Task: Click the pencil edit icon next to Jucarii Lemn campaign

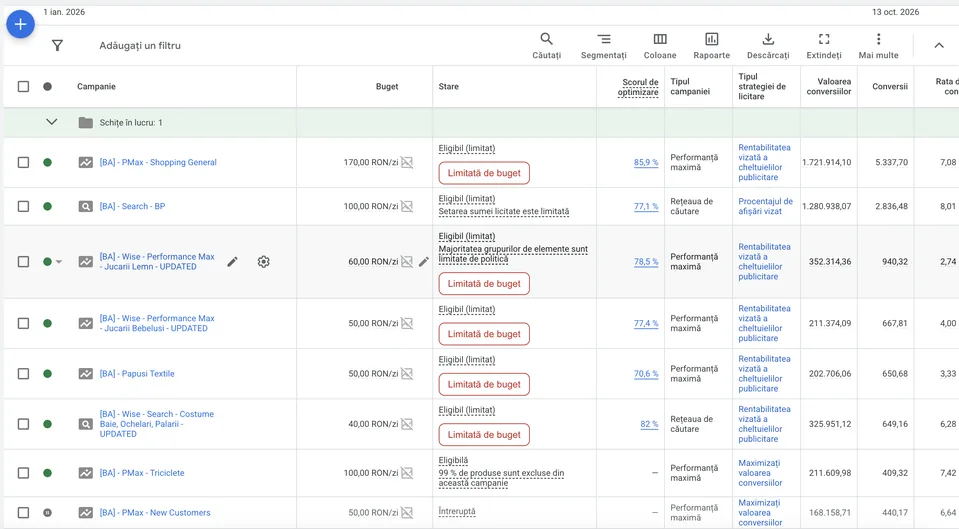Action: pos(232,262)
